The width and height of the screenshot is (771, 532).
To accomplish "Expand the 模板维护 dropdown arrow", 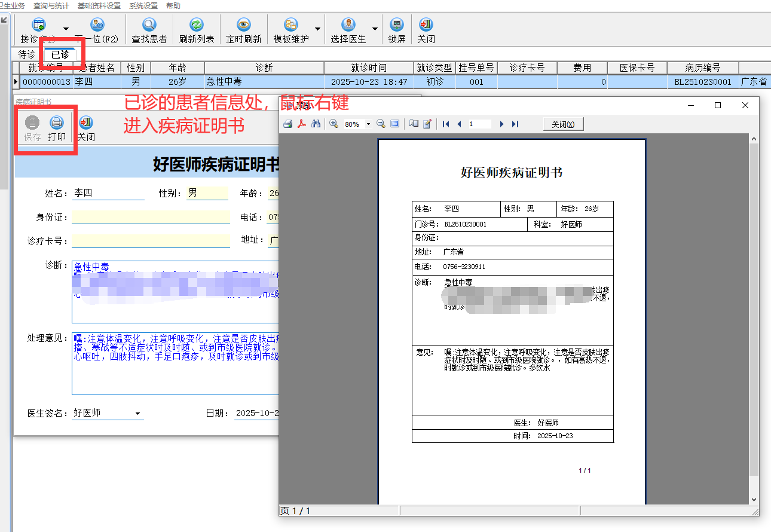I will point(317,29).
